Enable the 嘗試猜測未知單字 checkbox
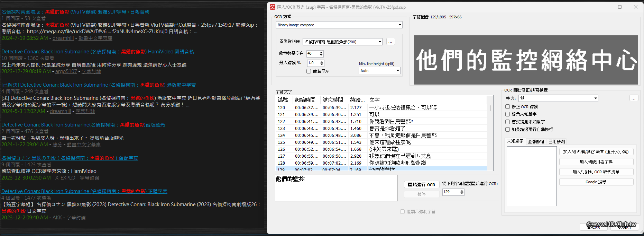The width and height of the screenshot is (644, 236). click(507, 122)
